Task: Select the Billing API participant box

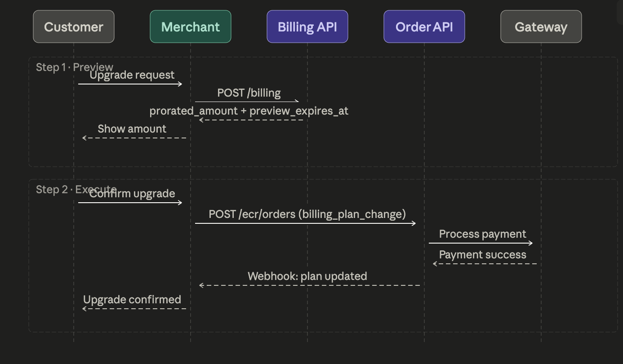Action: (x=307, y=27)
